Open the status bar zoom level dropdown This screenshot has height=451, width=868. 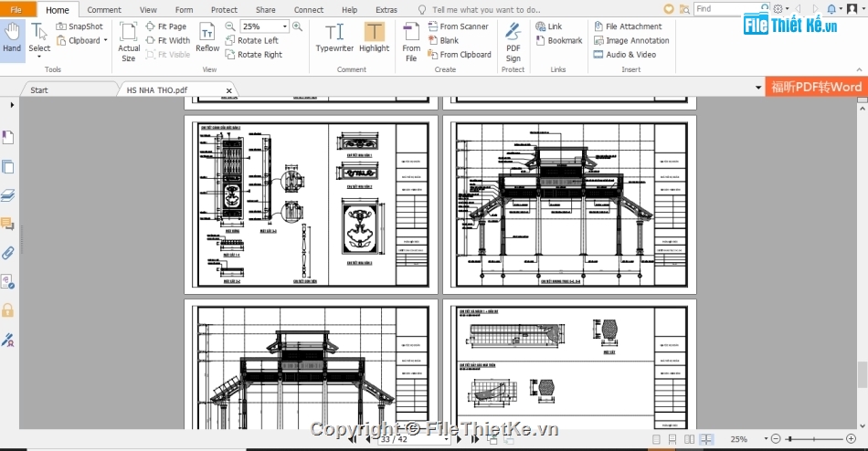coord(766,439)
